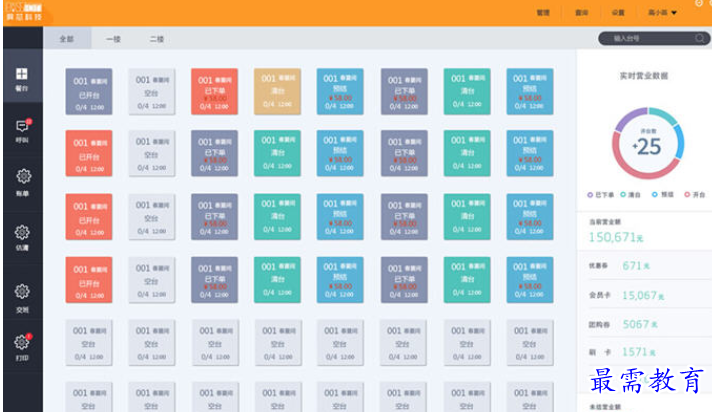Select the grey-blue 已开台 table card
Viewport: 712px width, 412px height.
(x=89, y=91)
